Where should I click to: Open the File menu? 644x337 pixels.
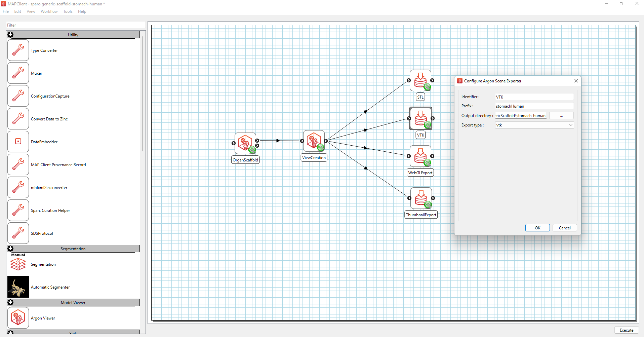(x=6, y=11)
